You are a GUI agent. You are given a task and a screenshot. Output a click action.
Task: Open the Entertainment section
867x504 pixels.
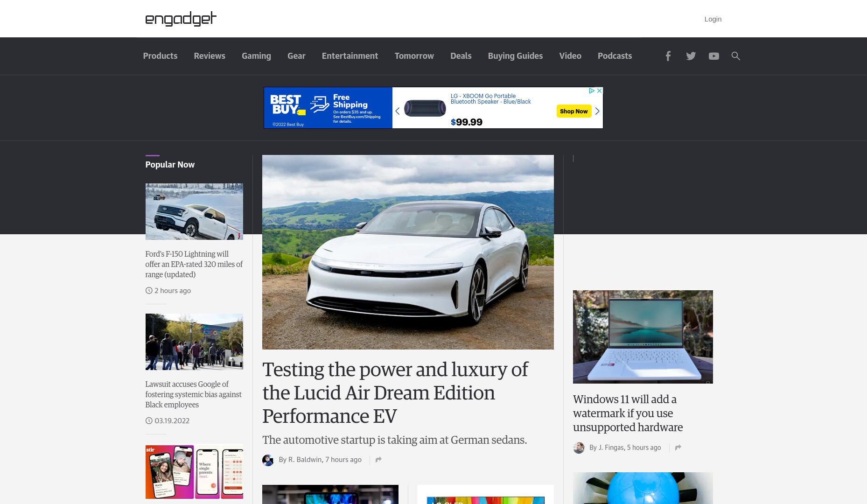(350, 56)
